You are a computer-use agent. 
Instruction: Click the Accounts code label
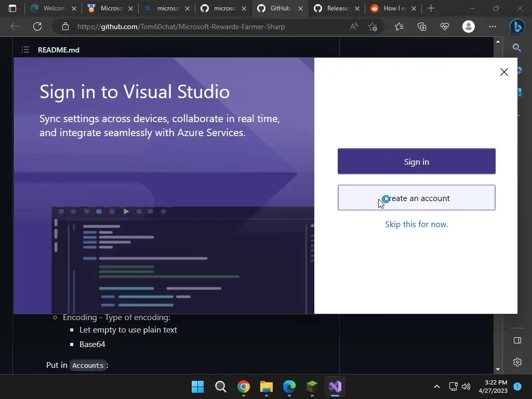pyautogui.click(x=88, y=365)
